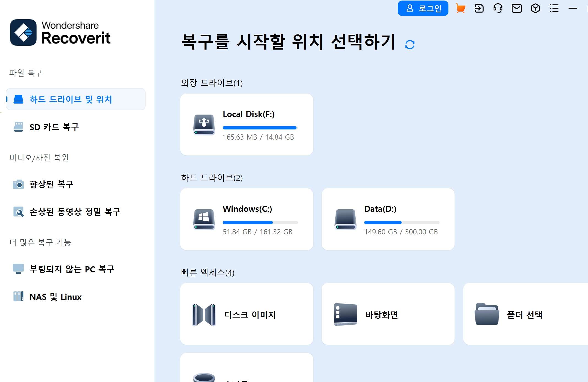Refresh drive list with the circular arrows icon

click(x=410, y=45)
